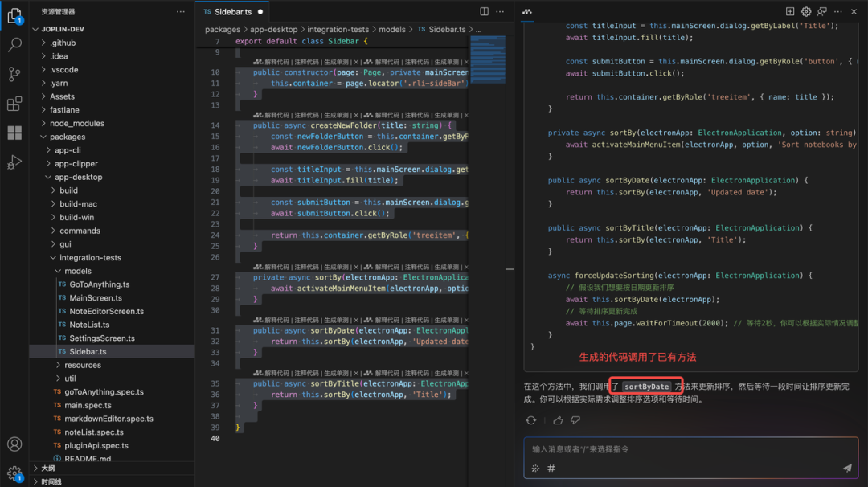Open the Search view in activity bar
Viewport: 868px width, 487px height.
[x=14, y=45]
